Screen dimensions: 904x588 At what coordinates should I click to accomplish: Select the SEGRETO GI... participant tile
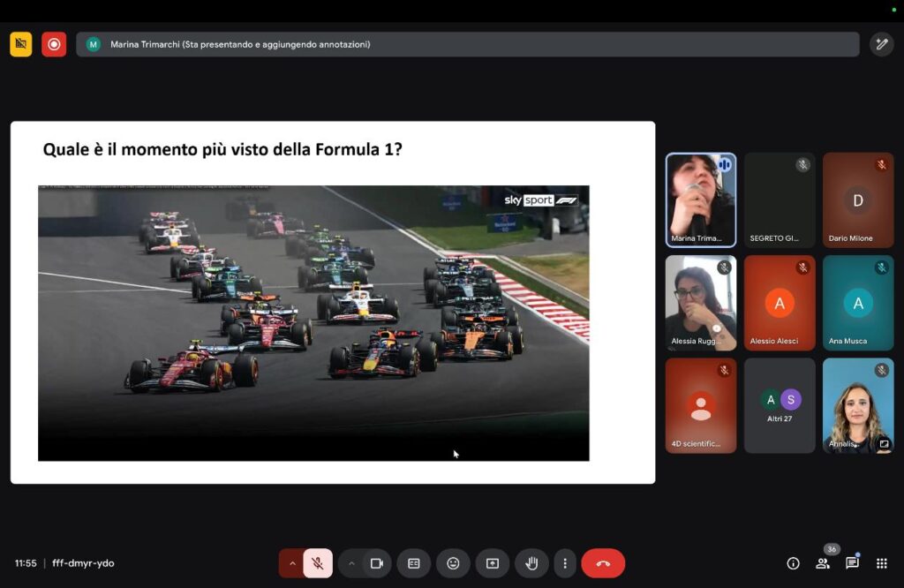(x=780, y=200)
